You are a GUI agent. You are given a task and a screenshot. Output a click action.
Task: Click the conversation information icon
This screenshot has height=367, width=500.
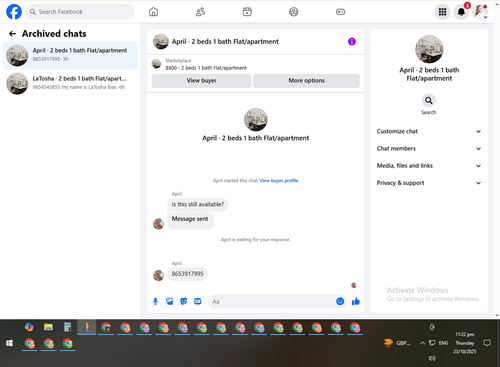click(352, 41)
